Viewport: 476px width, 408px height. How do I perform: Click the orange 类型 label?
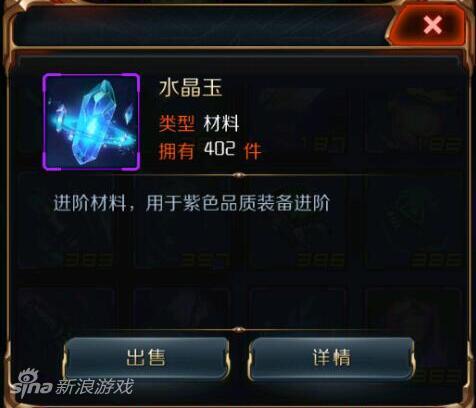coord(177,124)
